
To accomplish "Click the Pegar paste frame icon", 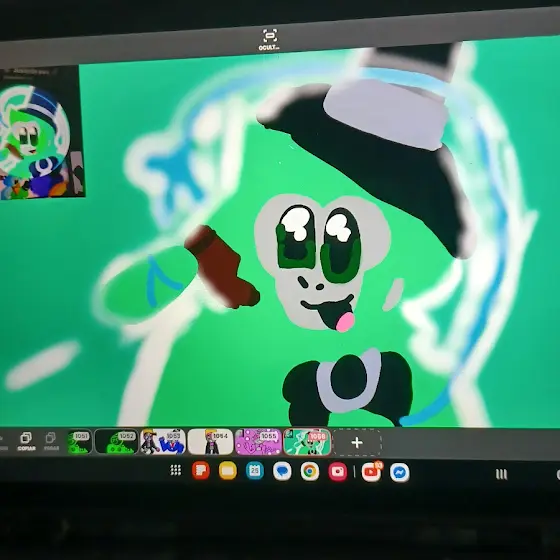I will [51, 441].
